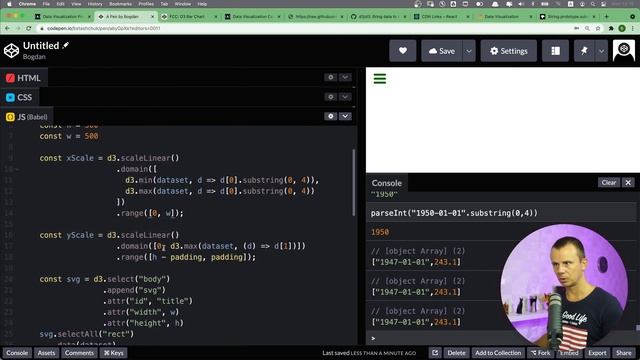Select the JS (Babel) editor tab
The height and width of the screenshot is (360, 640).
coord(27,117)
